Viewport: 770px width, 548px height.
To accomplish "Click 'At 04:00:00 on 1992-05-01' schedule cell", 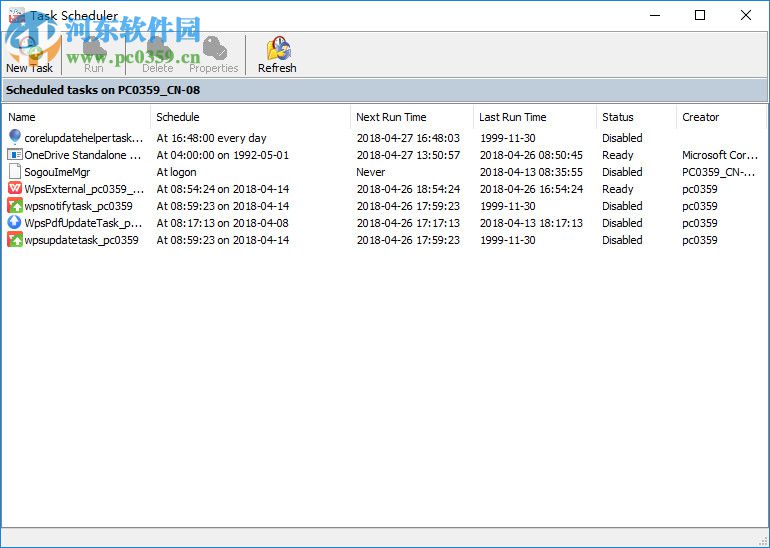I will click(222, 155).
